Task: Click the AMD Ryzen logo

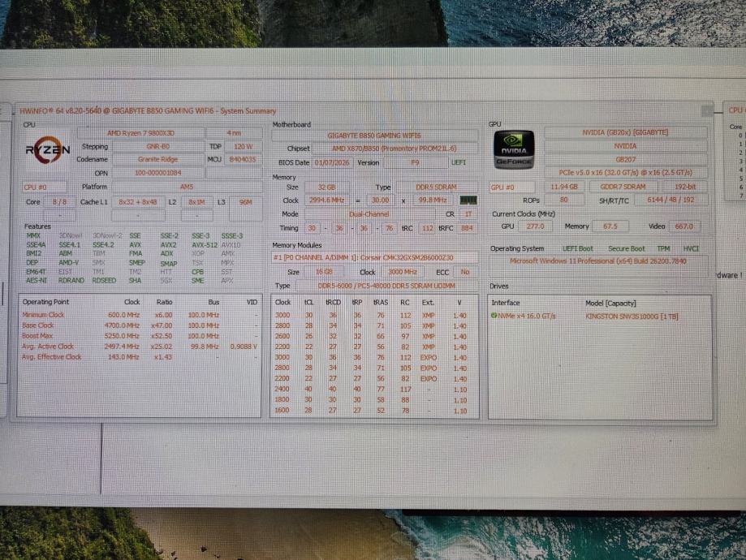Action: pyautogui.click(x=48, y=149)
